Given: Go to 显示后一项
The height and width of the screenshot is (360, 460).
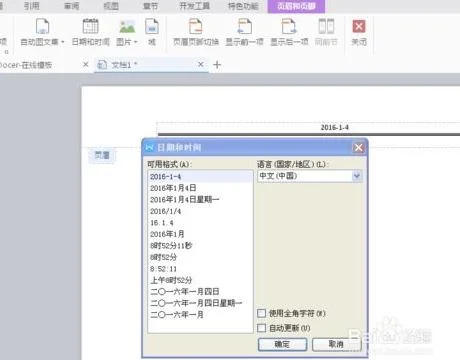Looking at the screenshot, I should (289, 32).
